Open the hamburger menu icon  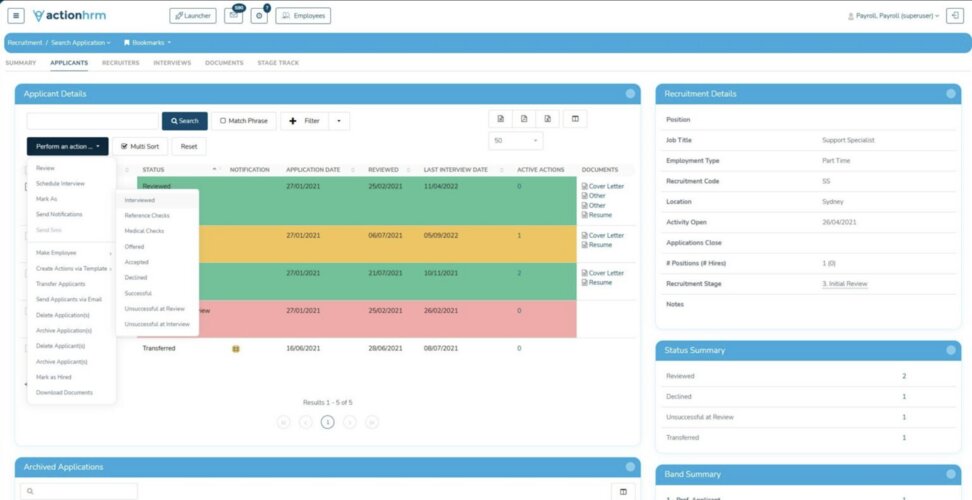click(16, 15)
